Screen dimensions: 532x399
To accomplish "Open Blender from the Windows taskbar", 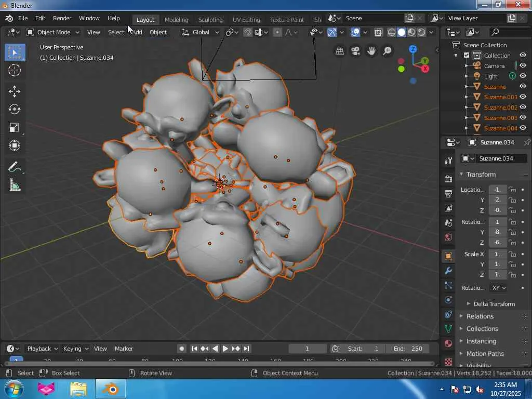I will 110,389.
